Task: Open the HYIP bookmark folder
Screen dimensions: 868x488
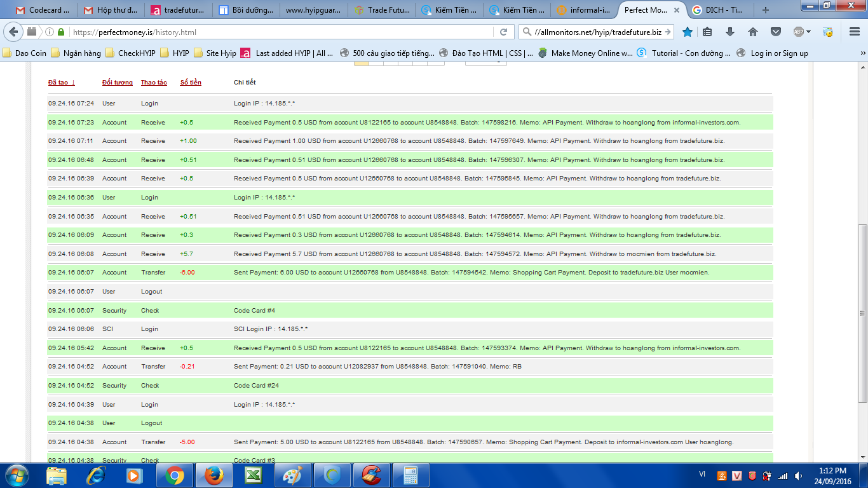Action: click(174, 53)
